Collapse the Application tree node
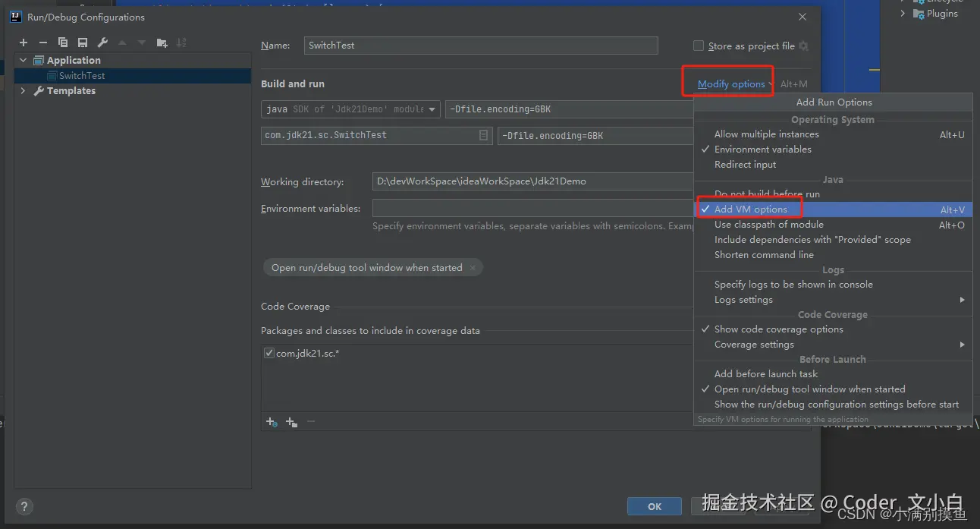 pyautogui.click(x=24, y=61)
